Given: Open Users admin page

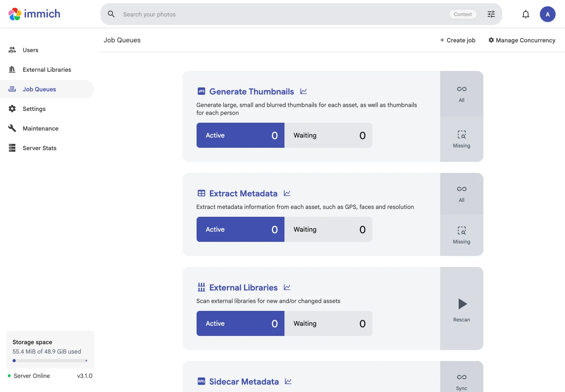Looking at the screenshot, I should coord(47,50).
